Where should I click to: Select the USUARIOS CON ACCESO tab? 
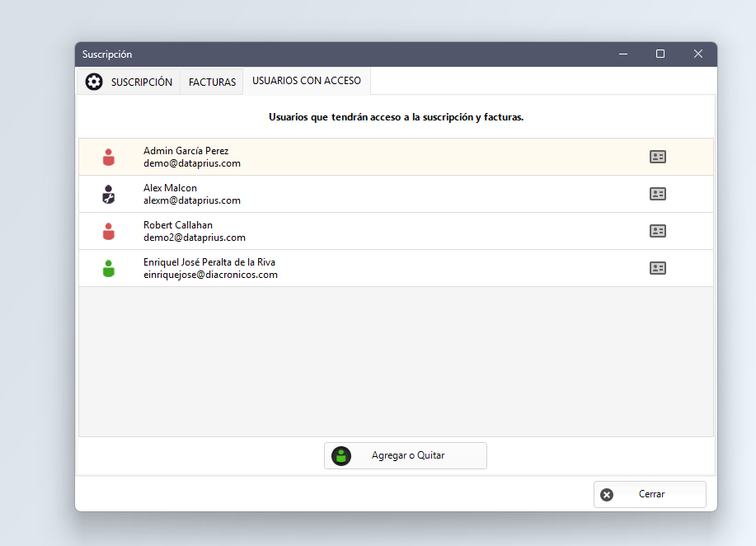pos(307,81)
